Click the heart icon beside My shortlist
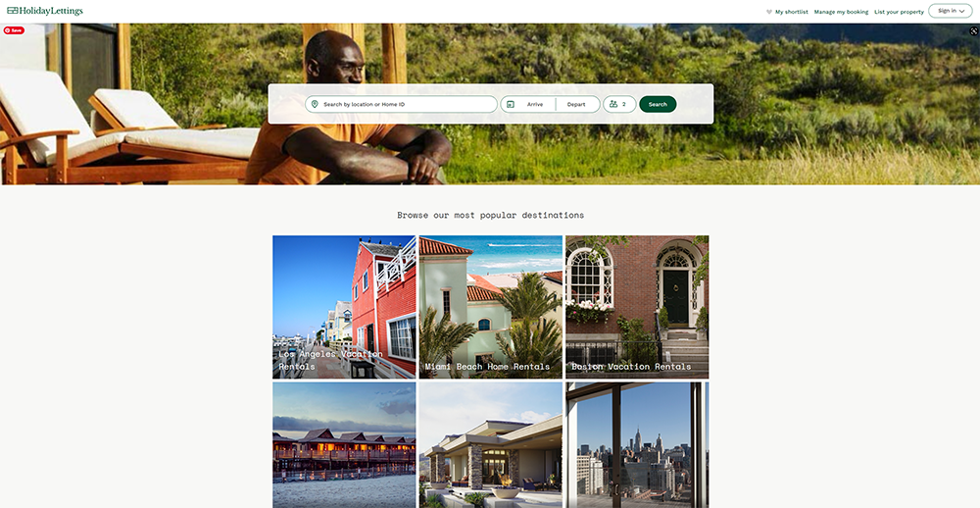The height and width of the screenshot is (508, 980). click(769, 12)
